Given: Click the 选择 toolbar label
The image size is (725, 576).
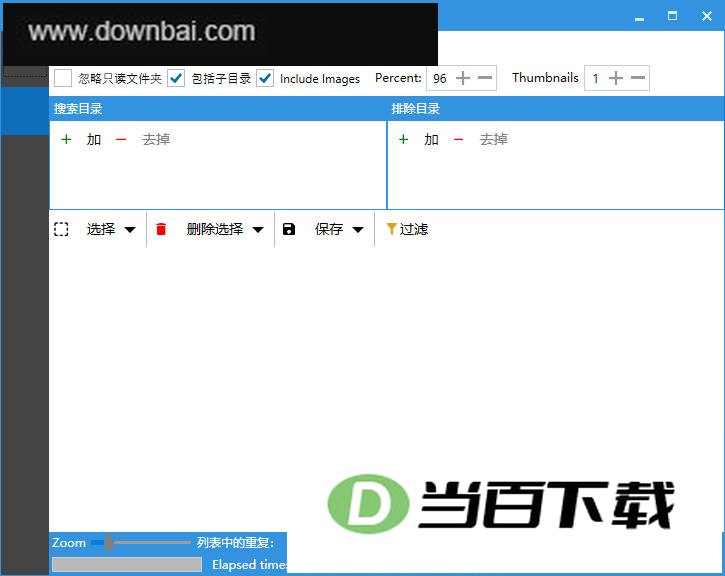Looking at the screenshot, I should click(x=101, y=229).
